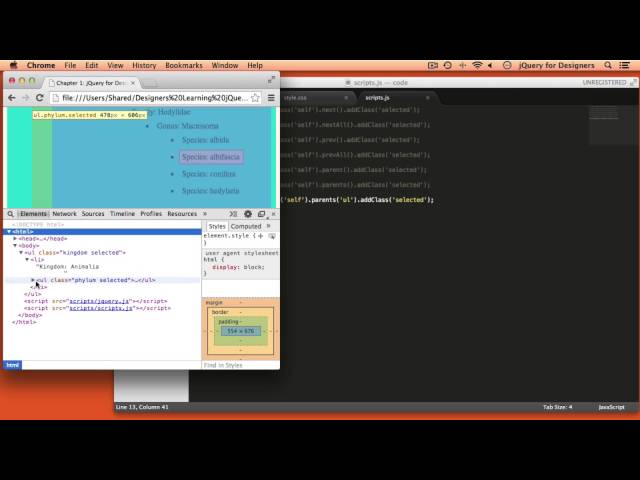Collapse the html node

[9, 231]
